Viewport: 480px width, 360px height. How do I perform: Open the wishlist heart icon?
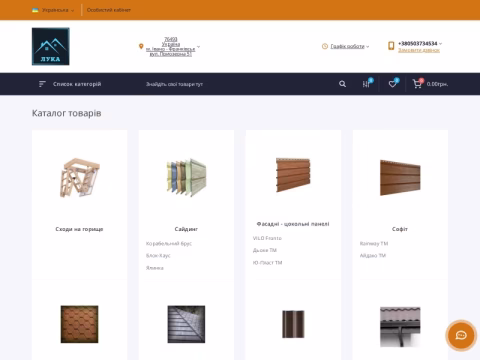(393, 83)
